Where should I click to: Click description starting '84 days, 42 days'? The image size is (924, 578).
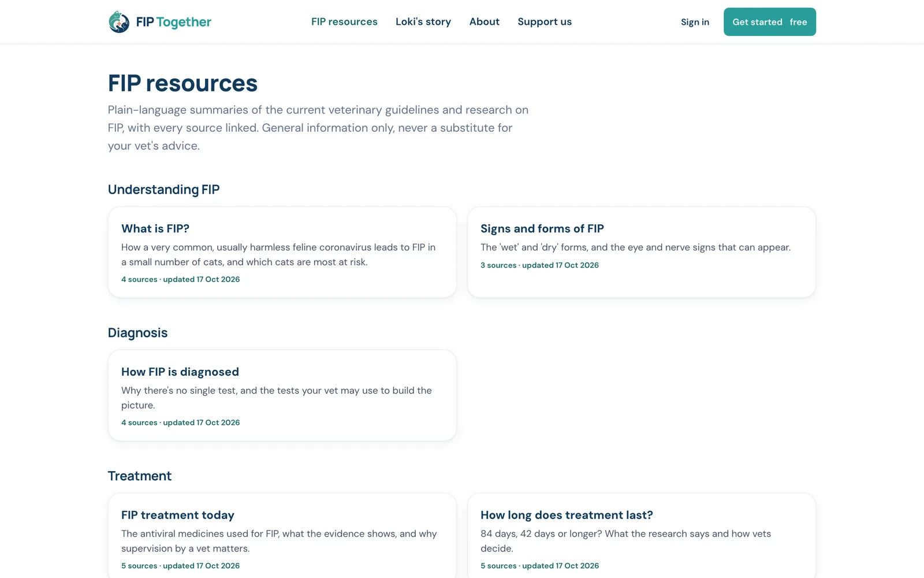[625, 541]
